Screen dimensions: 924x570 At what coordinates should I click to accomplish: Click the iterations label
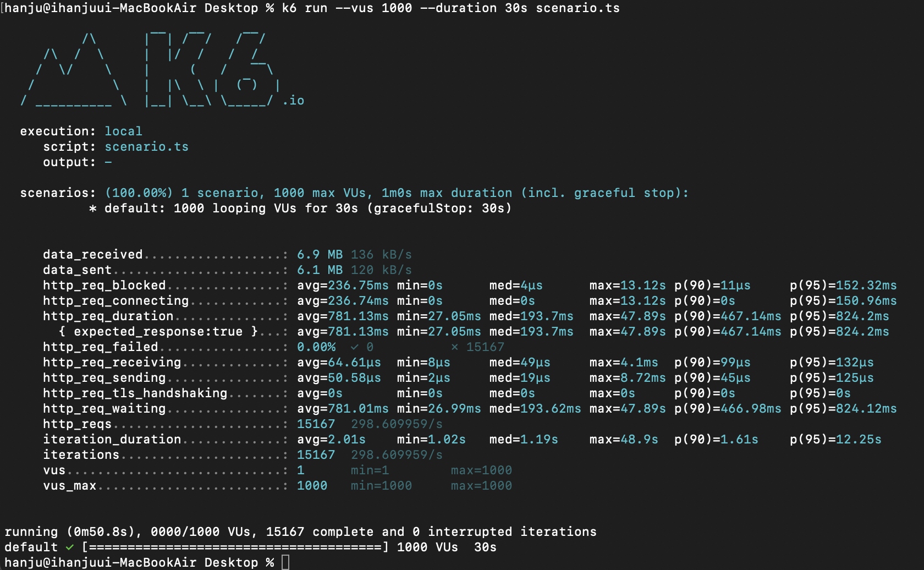click(81, 454)
